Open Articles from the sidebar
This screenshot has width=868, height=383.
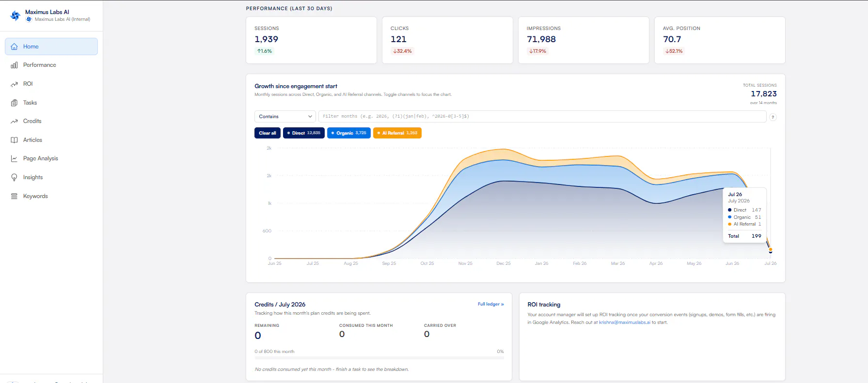click(51, 140)
